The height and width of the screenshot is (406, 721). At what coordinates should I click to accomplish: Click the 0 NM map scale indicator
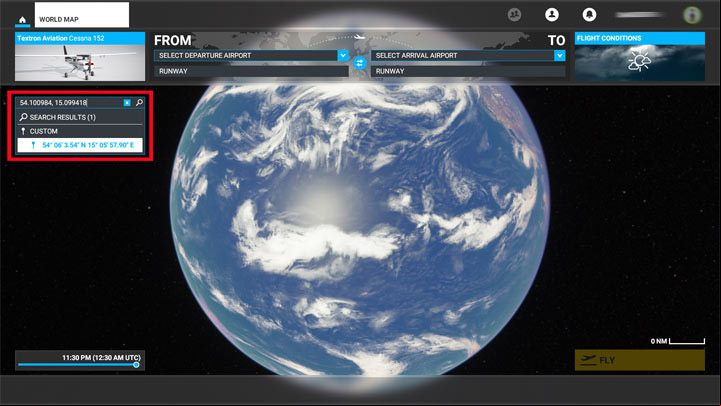678,341
